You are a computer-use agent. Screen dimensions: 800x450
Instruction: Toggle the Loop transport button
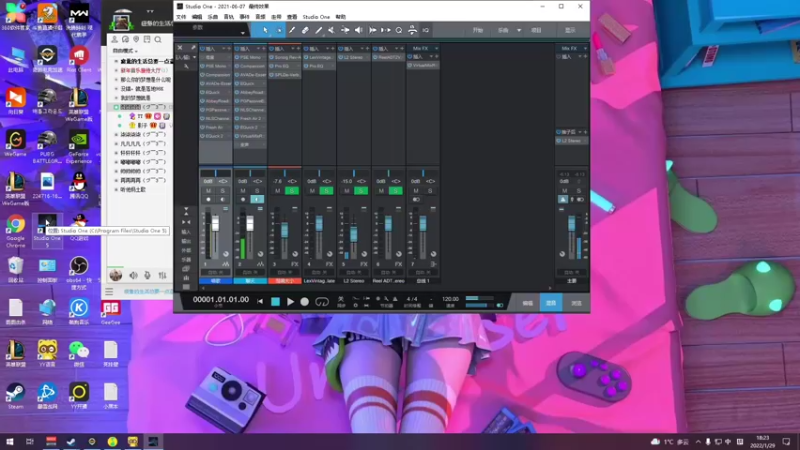(x=322, y=302)
